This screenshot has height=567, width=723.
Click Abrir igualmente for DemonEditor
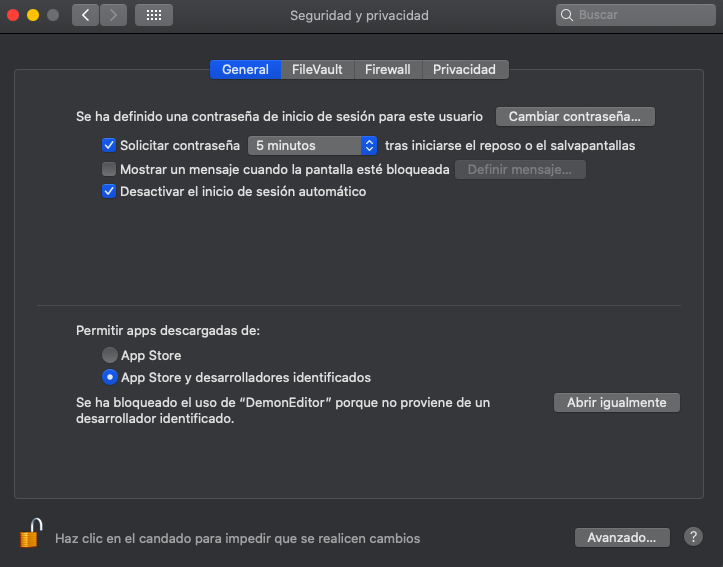616,402
